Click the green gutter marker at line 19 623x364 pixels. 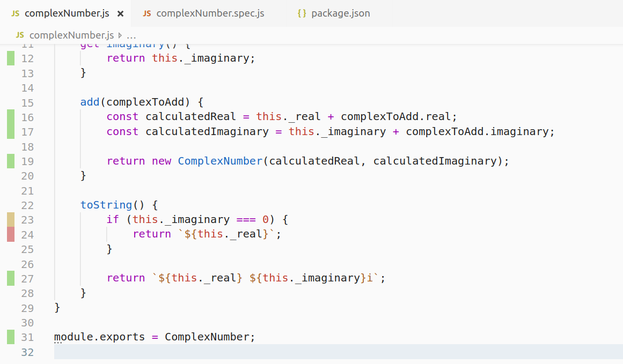pos(10,160)
